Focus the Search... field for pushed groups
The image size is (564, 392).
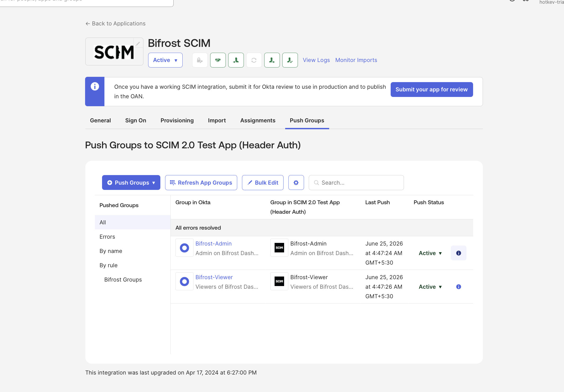point(356,182)
